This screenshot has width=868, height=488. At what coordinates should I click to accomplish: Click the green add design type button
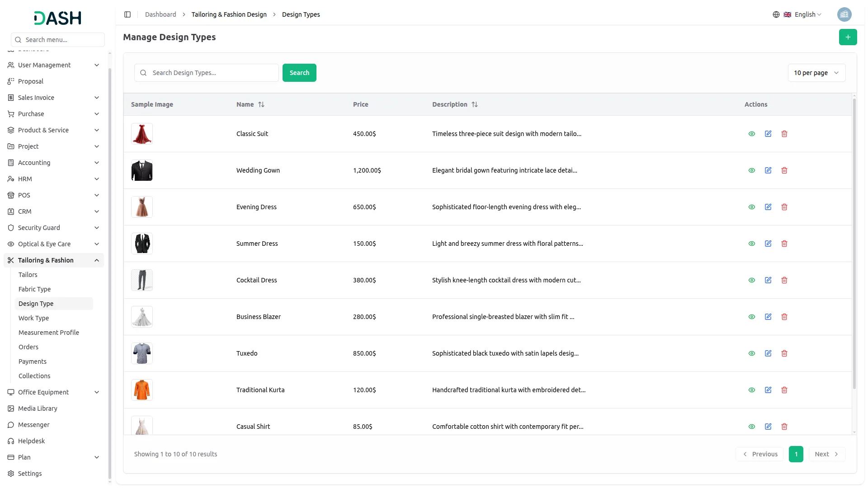coord(848,37)
